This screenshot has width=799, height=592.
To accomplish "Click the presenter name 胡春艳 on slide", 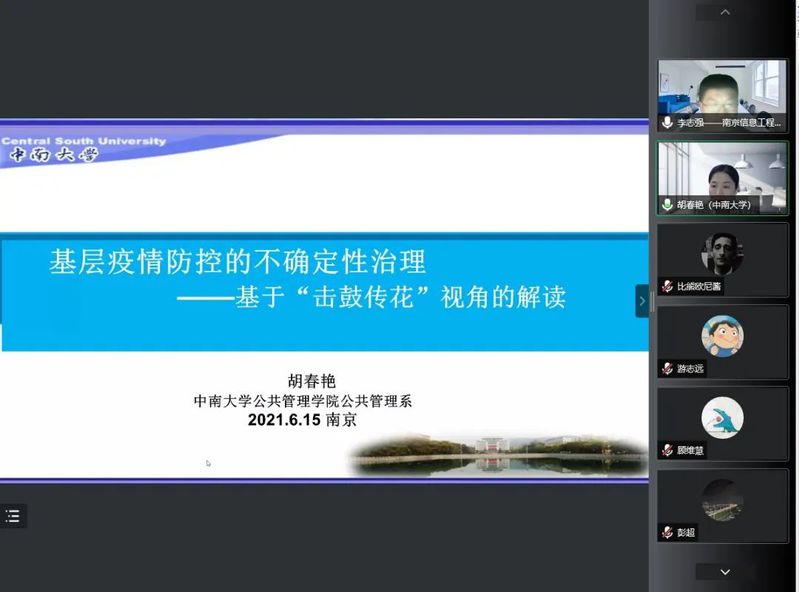I will (312, 381).
